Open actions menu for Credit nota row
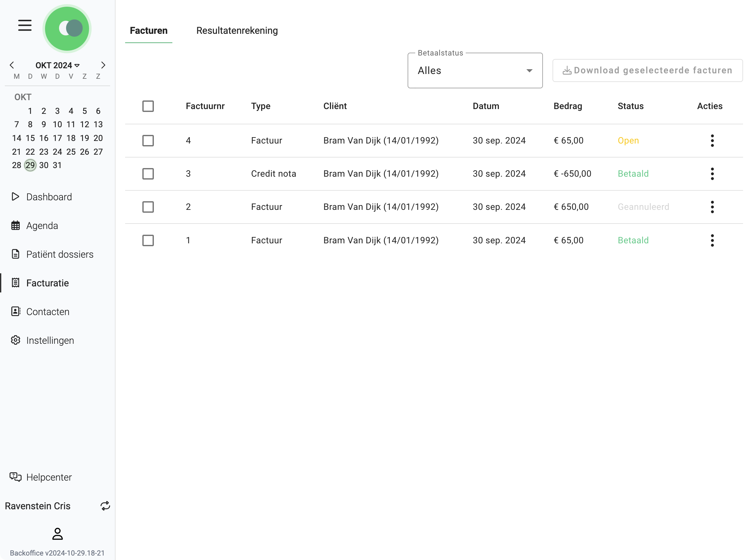 (712, 173)
